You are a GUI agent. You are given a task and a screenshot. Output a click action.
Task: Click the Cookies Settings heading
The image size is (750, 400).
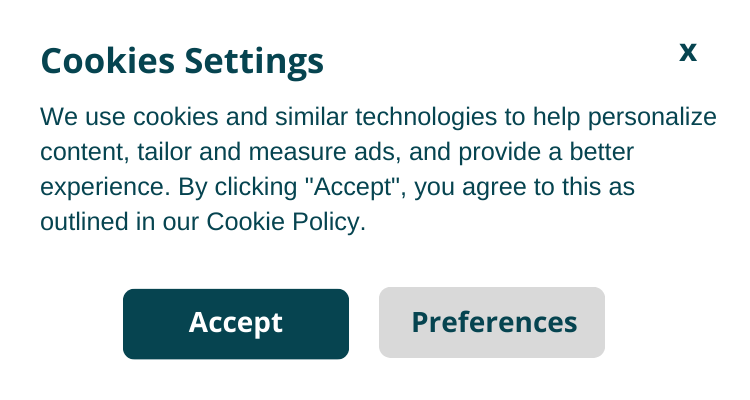pyautogui.click(x=182, y=62)
